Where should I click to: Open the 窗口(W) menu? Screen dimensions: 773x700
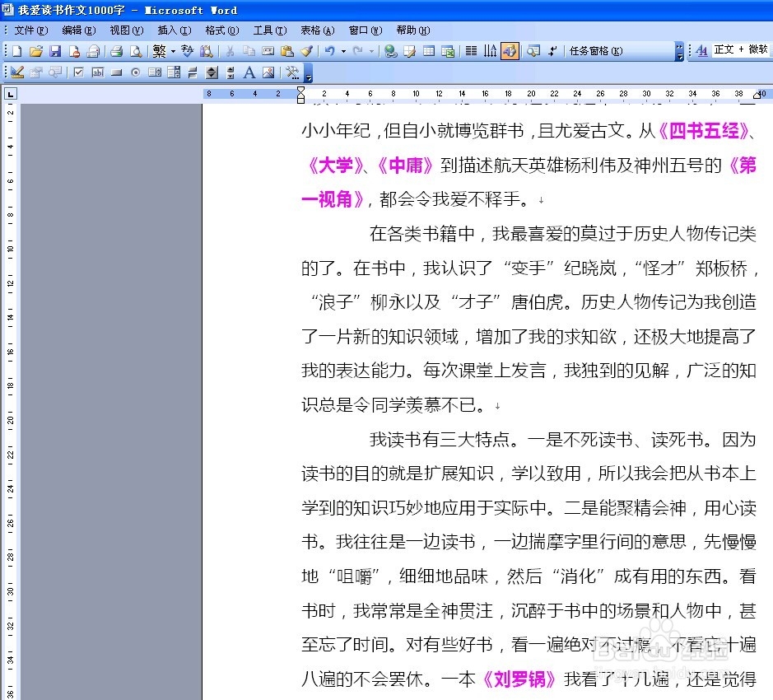(x=366, y=30)
